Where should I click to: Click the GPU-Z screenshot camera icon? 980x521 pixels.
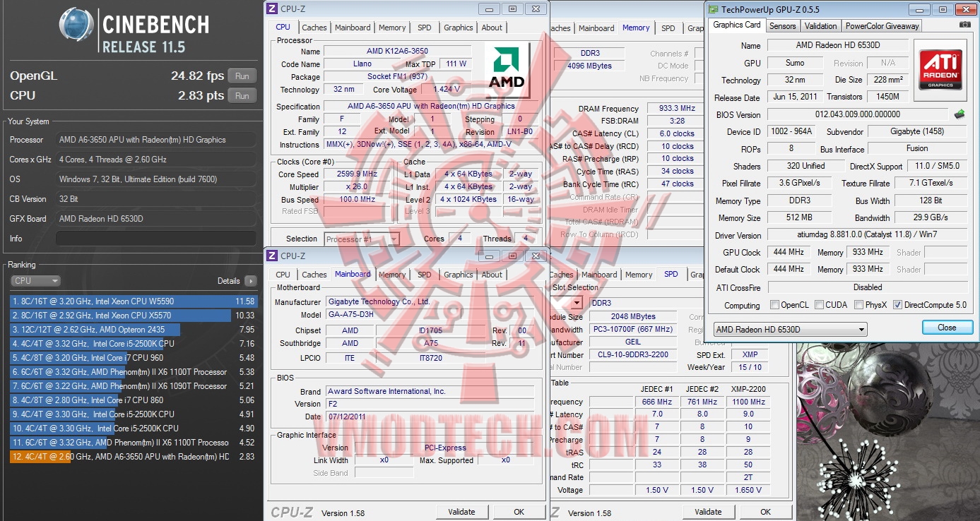[x=964, y=25]
